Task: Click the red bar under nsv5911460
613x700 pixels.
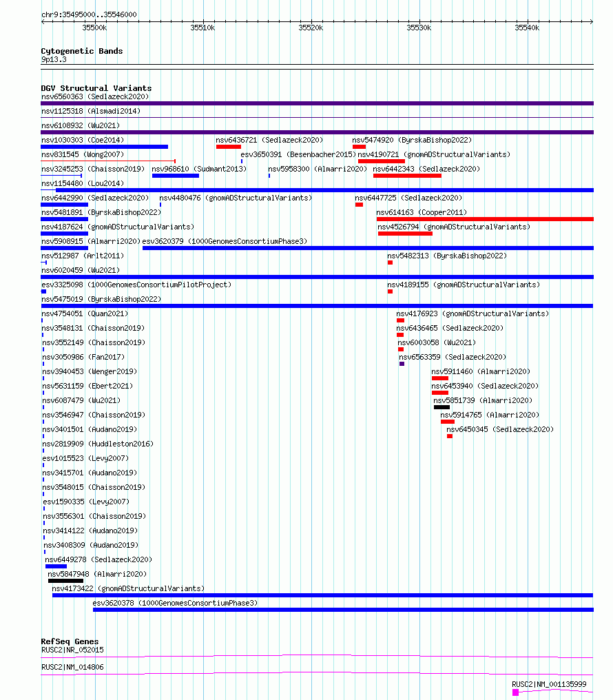Action: [440, 378]
